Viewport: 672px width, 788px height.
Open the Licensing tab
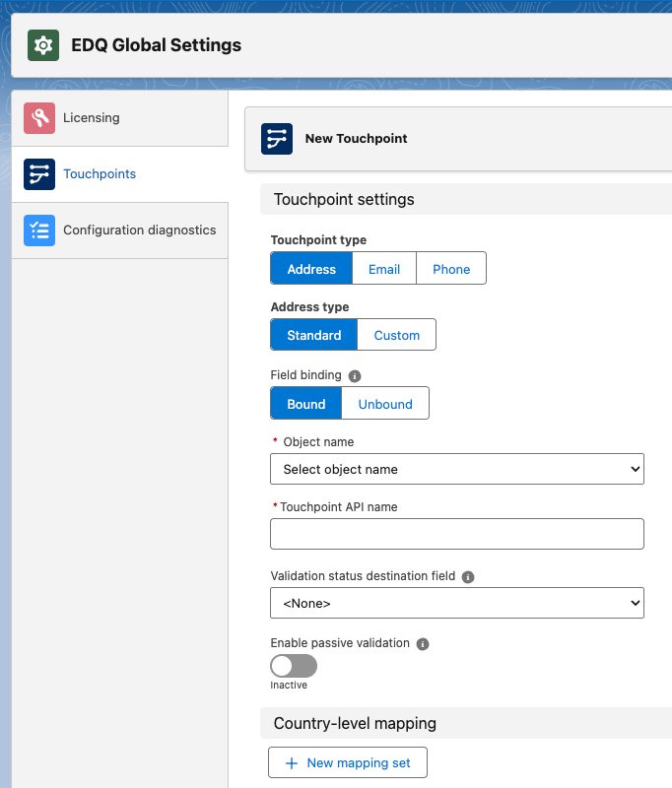click(91, 118)
